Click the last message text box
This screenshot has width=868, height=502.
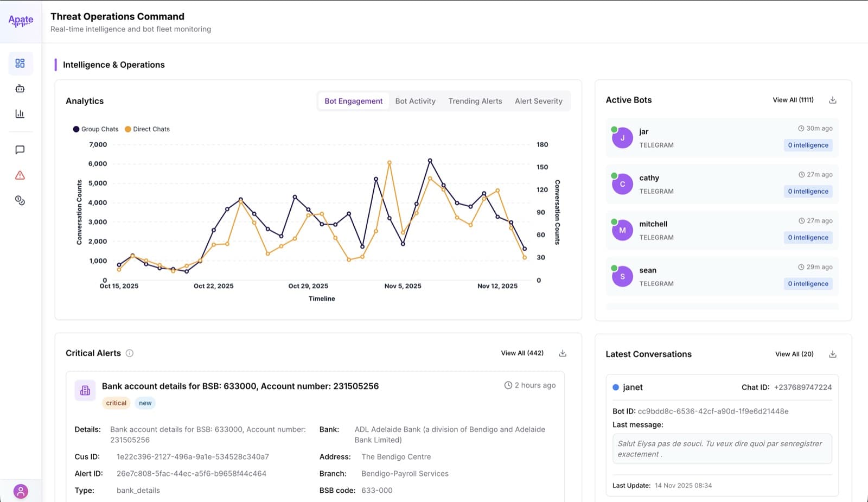[722, 449]
